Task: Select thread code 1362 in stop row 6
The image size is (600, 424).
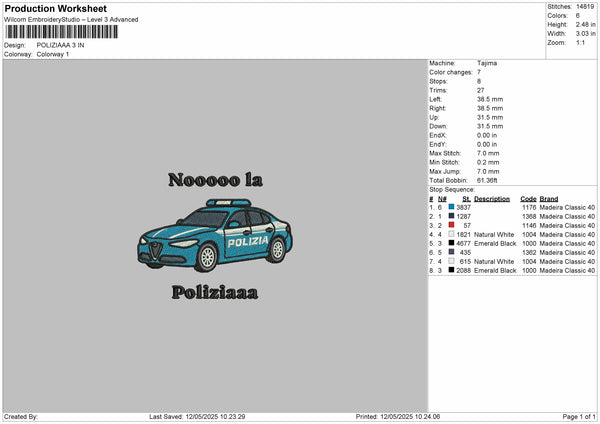Action: (529, 253)
